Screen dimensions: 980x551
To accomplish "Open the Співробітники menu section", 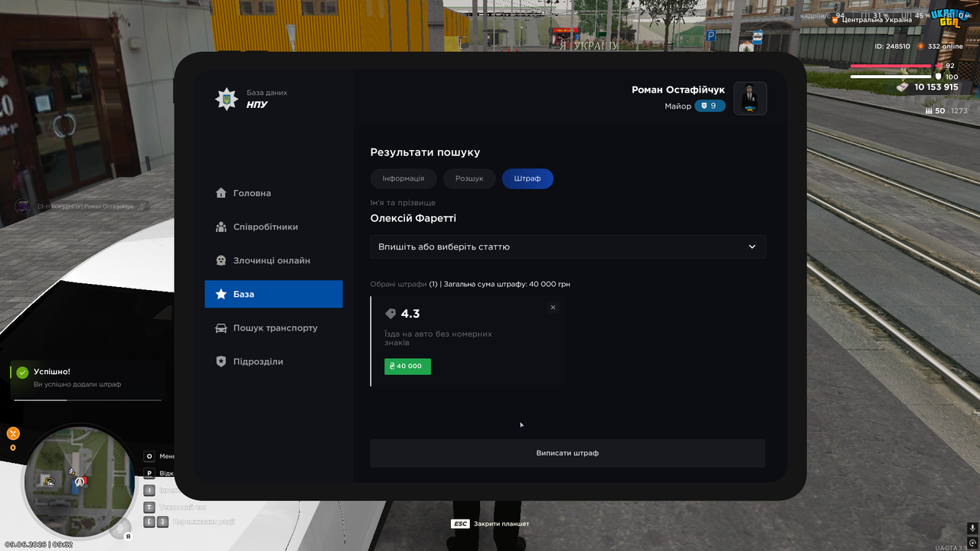I will click(273, 227).
